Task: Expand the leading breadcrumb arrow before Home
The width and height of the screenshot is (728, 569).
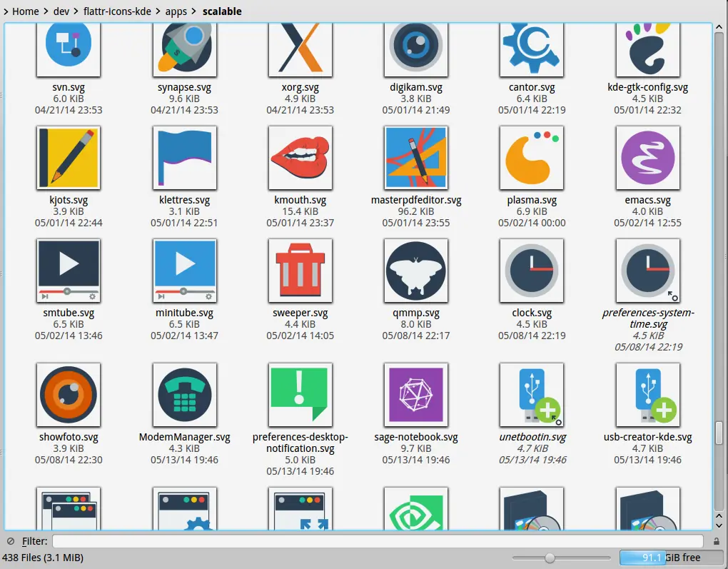Action: pos(6,11)
